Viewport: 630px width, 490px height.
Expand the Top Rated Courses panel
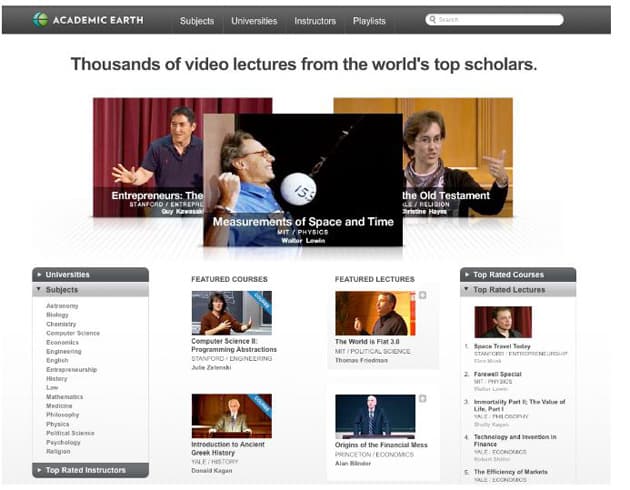coord(517,274)
